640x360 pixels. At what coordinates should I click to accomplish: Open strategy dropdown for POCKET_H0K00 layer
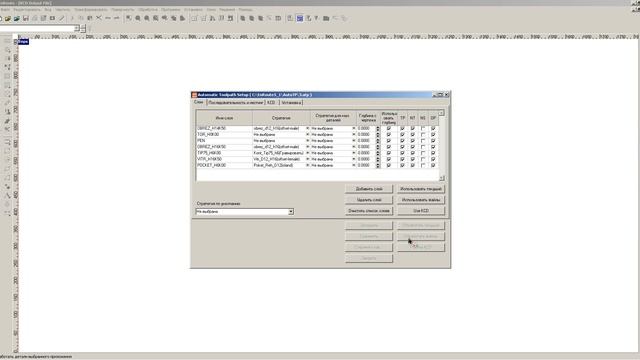(x=307, y=165)
